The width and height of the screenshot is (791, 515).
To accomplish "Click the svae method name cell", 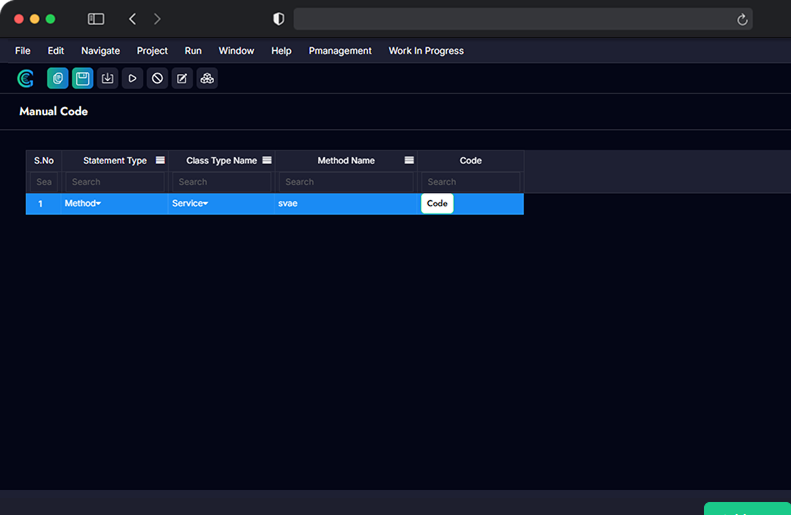I will [346, 204].
